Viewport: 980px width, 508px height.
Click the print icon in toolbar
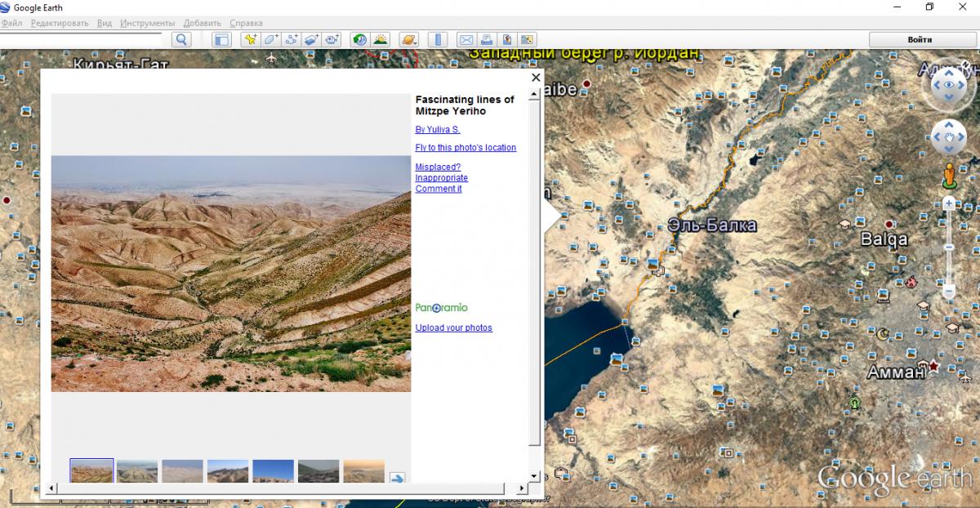[487, 39]
